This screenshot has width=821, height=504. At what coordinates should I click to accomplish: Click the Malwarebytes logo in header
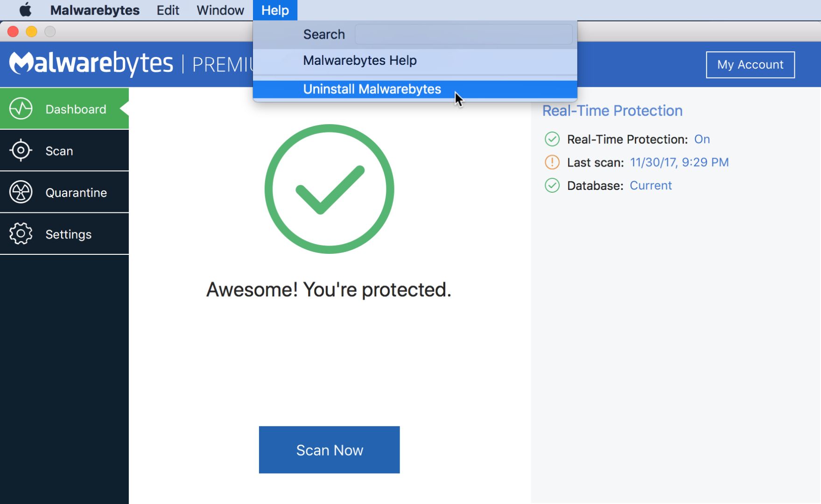[91, 63]
